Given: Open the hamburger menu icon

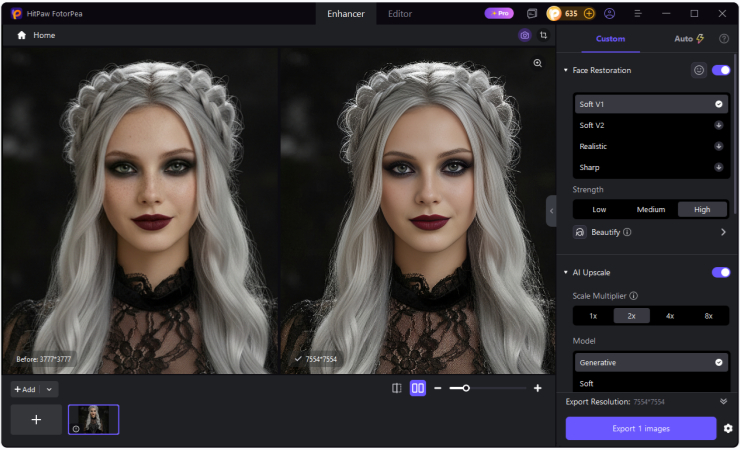Looking at the screenshot, I should point(638,14).
